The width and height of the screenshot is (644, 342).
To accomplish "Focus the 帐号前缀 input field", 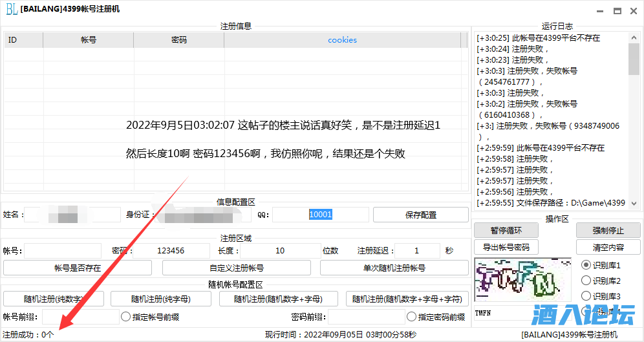I will point(80,317).
